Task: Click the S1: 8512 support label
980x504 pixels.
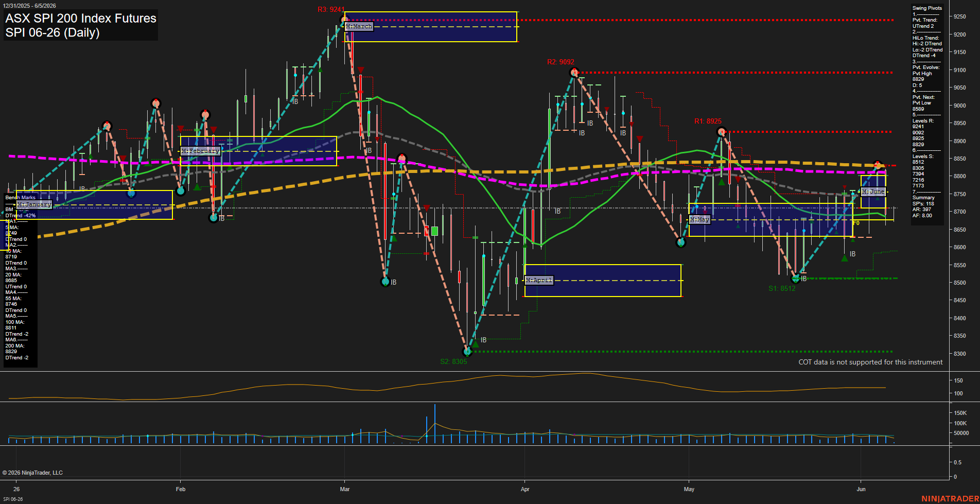Action: pos(782,288)
